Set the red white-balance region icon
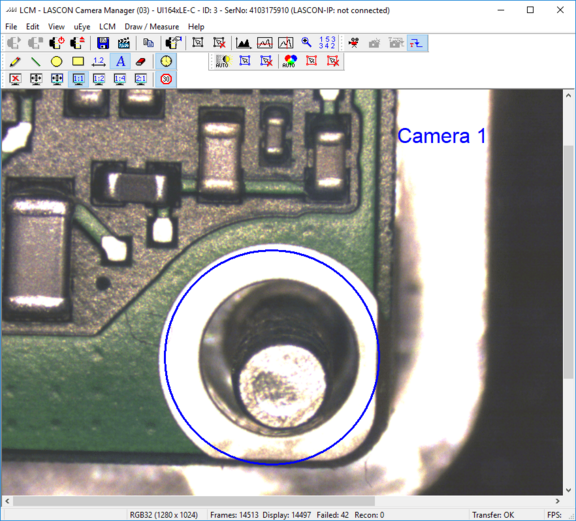The height and width of the screenshot is (521, 576). 312,61
